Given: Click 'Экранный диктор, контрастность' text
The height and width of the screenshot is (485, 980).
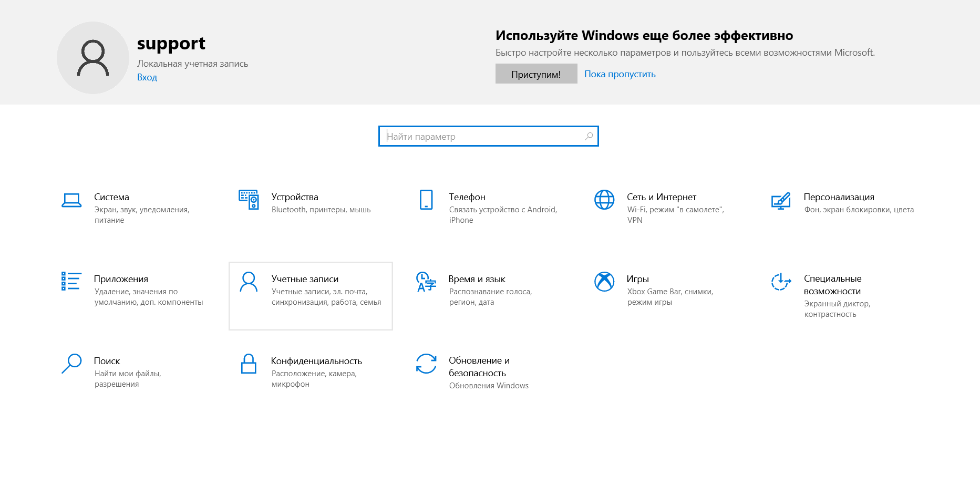Looking at the screenshot, I should [837, 309].
